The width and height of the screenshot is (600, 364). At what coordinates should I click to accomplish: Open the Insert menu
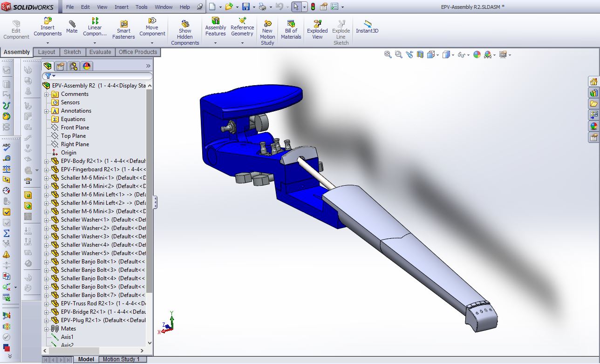[122, 7]
